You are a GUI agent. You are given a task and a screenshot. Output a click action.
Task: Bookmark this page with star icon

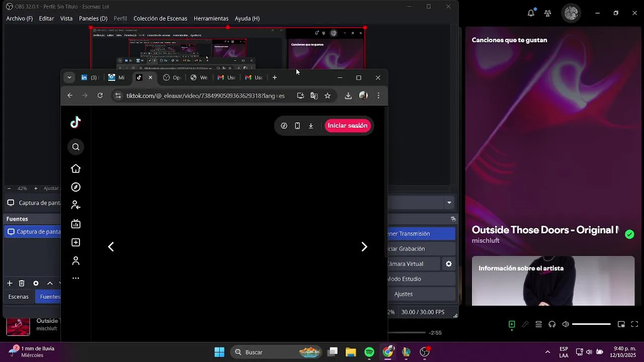[328, 96]
